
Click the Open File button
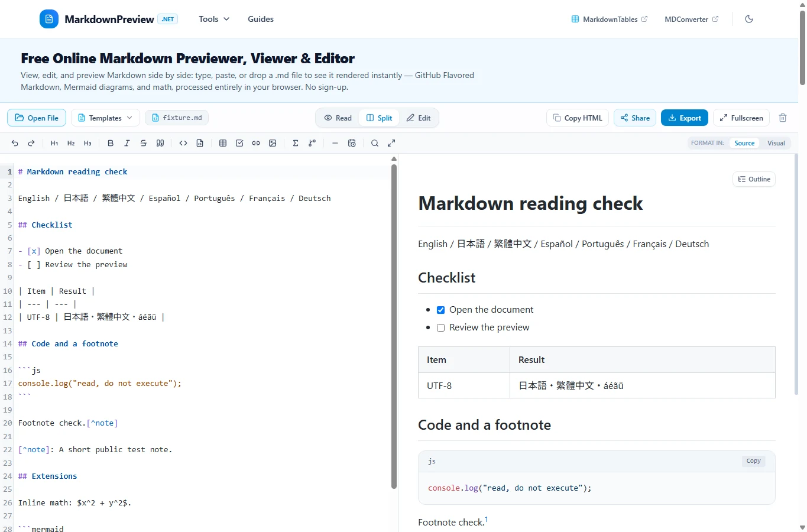37,118
